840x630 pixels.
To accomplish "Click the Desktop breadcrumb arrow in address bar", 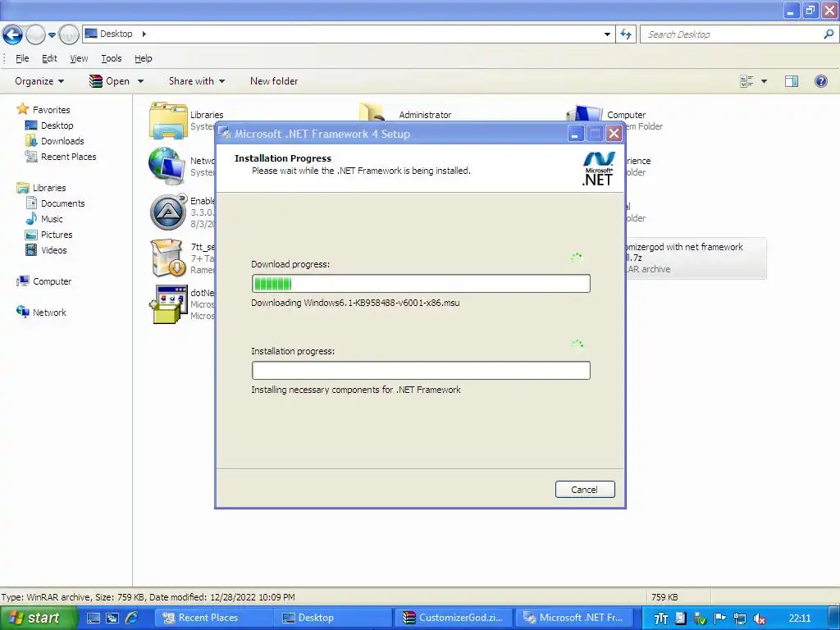I will 144,34.
